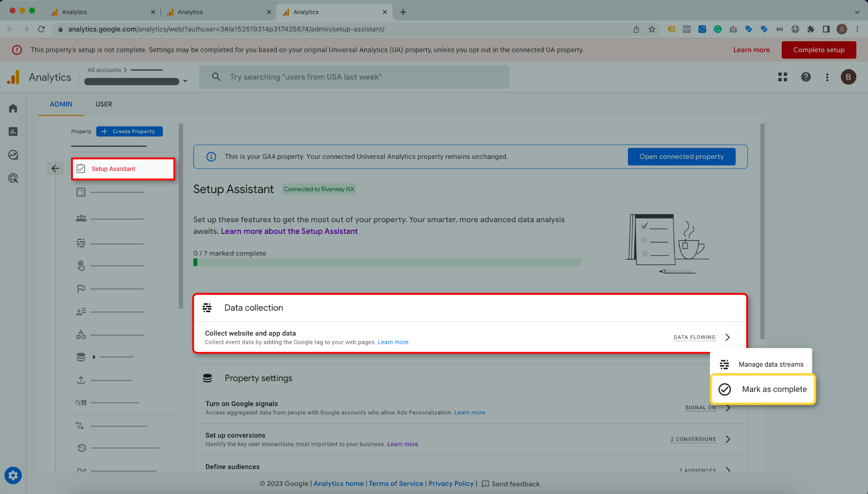Click the warning icon in the setup banner
This screenshot has width=868, height=494.
point(17,50)
